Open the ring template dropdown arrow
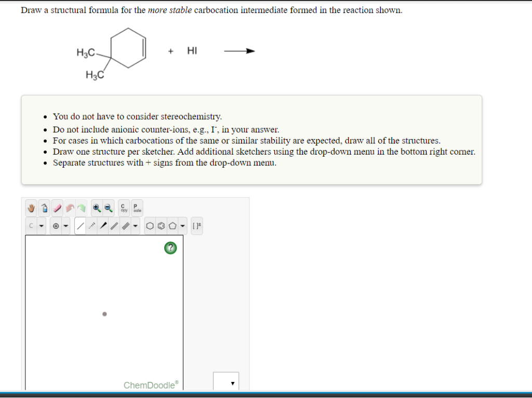Image resolution: width=532 pixels, height=398 pixels. 183,226
